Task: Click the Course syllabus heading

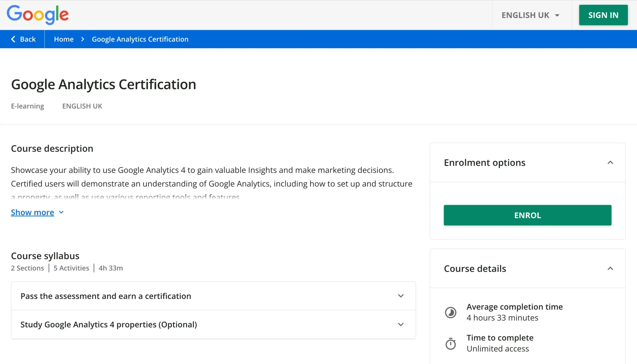Action: [45, 256]
